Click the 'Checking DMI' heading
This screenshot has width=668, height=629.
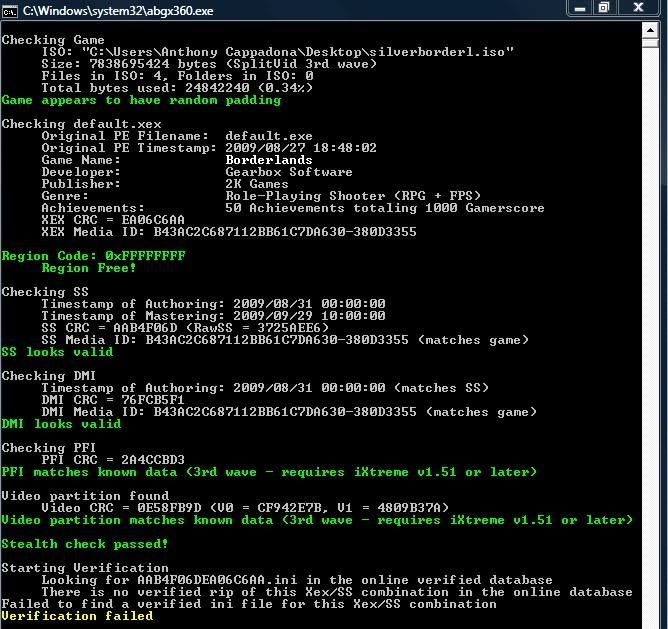[49, 376]
